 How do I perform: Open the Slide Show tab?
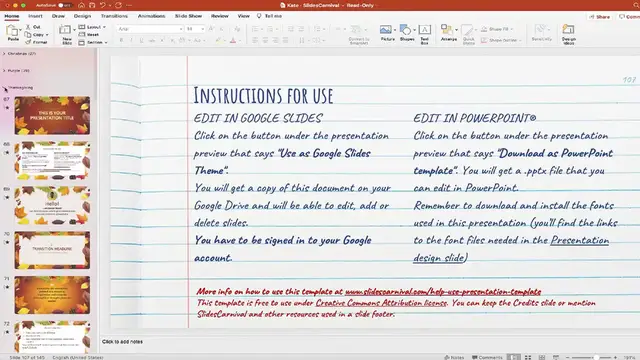[188, 16]
